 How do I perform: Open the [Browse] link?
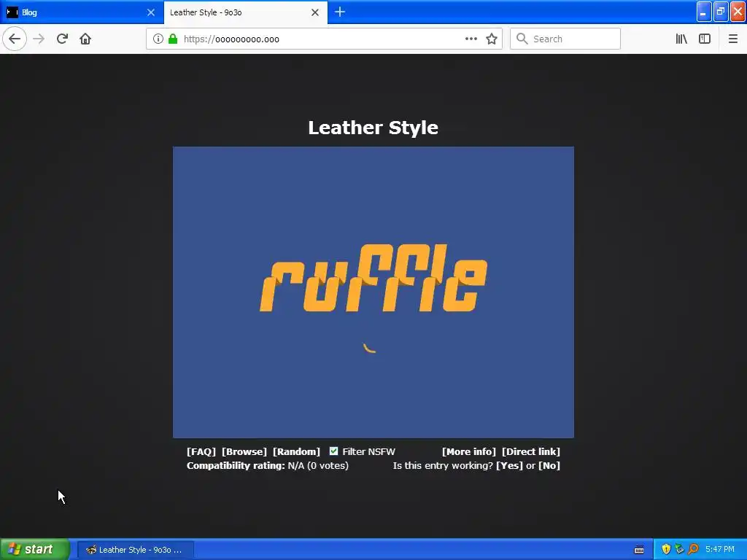click(244, 451)
